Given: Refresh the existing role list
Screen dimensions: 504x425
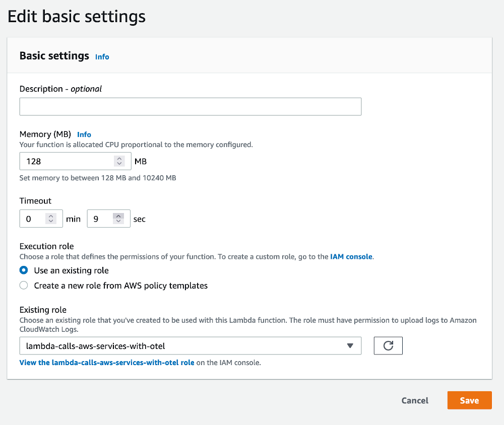Looking at the screenshot, I should 388,345.
